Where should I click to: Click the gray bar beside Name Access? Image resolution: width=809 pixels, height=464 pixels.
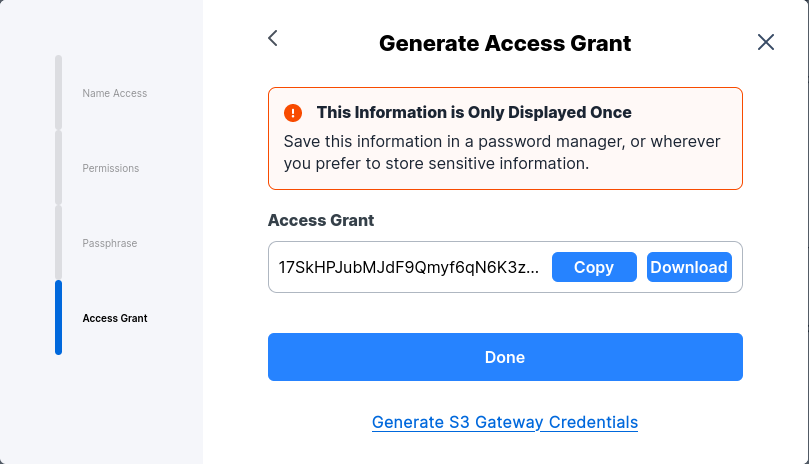(58, 92)
